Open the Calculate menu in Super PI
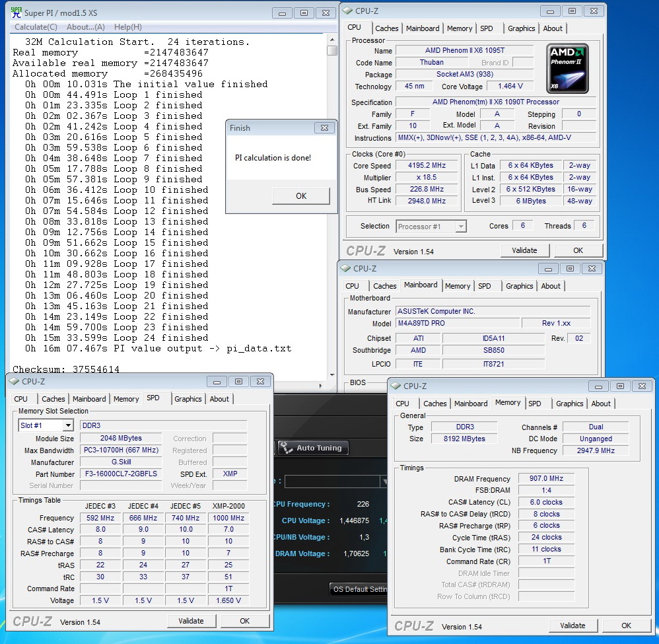This screenshot has width=659, height=644. (36, 27)
